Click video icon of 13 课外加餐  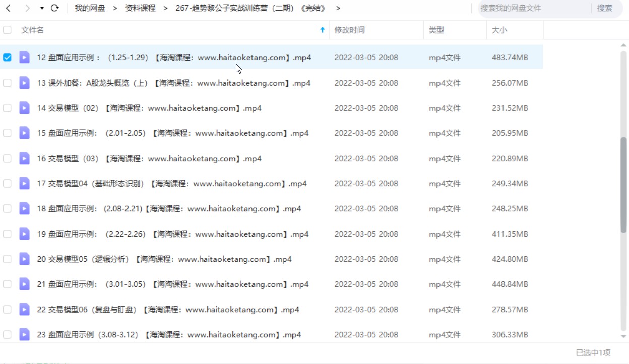coord(24,83)
